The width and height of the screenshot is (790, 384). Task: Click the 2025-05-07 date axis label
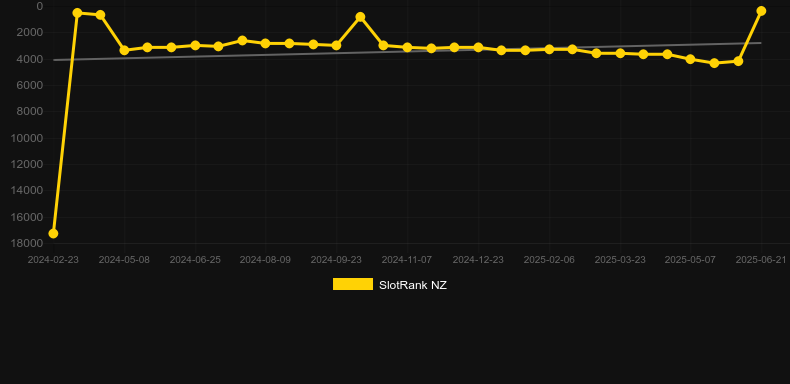[x=690, y=260]
